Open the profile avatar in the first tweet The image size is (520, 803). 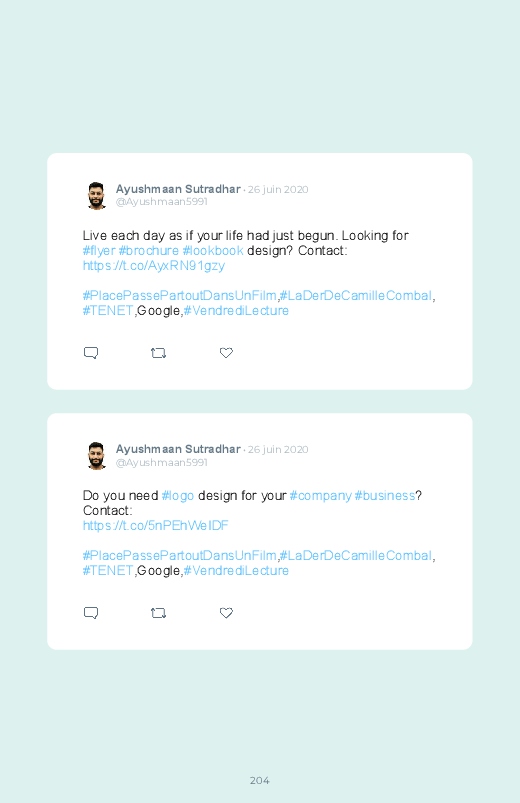click(96, 196)
